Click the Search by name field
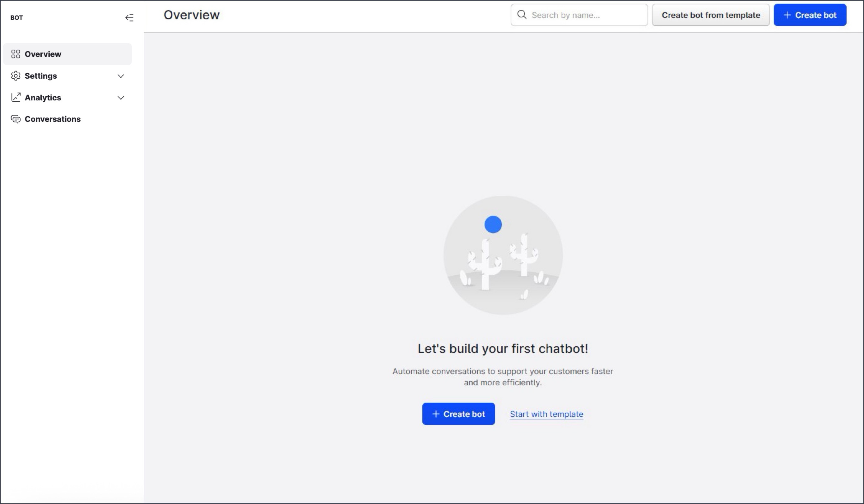This screenshot has width=864, height=504. 579,15
